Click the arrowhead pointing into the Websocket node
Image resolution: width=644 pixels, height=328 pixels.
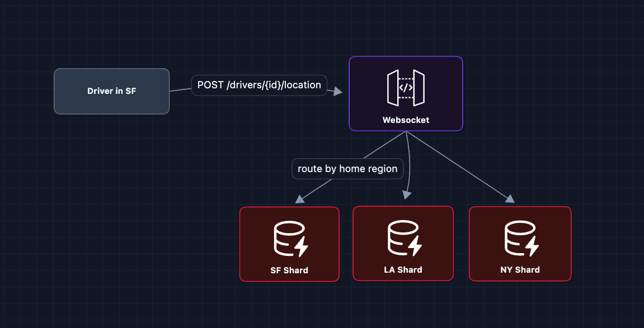pos(337,91)
